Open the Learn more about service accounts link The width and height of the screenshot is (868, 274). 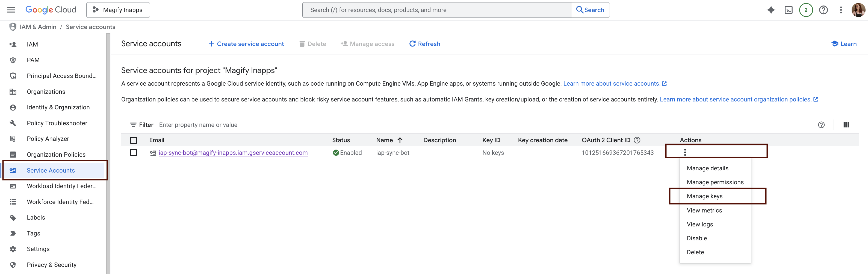612,83
